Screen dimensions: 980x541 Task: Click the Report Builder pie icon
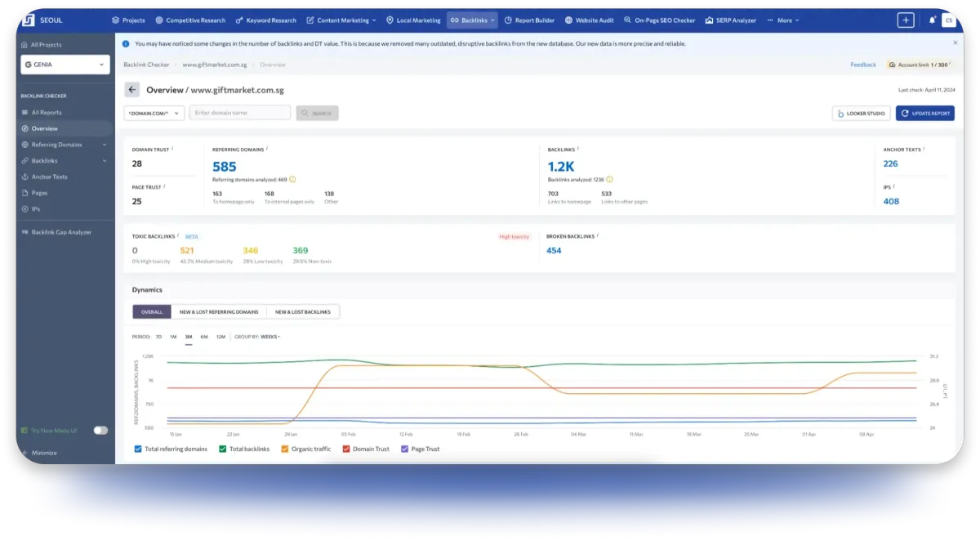[508, 20]
